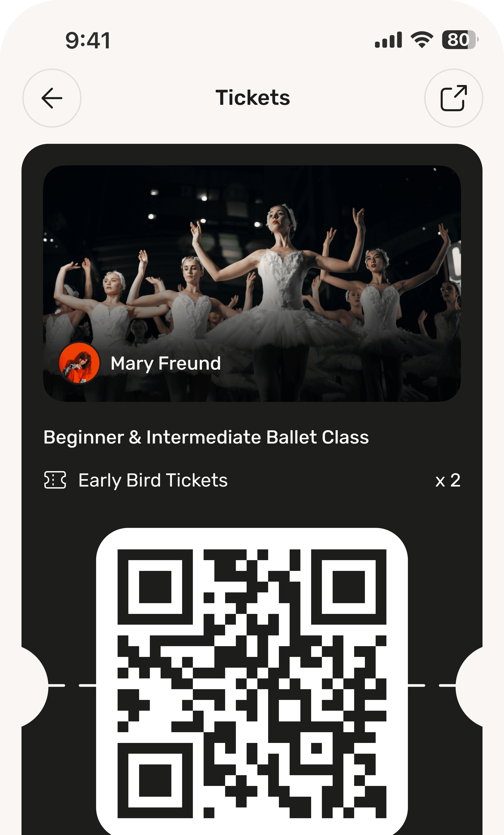The image size is (504, 835).
Task: Tap the cellular signal bars icon
Action: (x=388, y=40)
